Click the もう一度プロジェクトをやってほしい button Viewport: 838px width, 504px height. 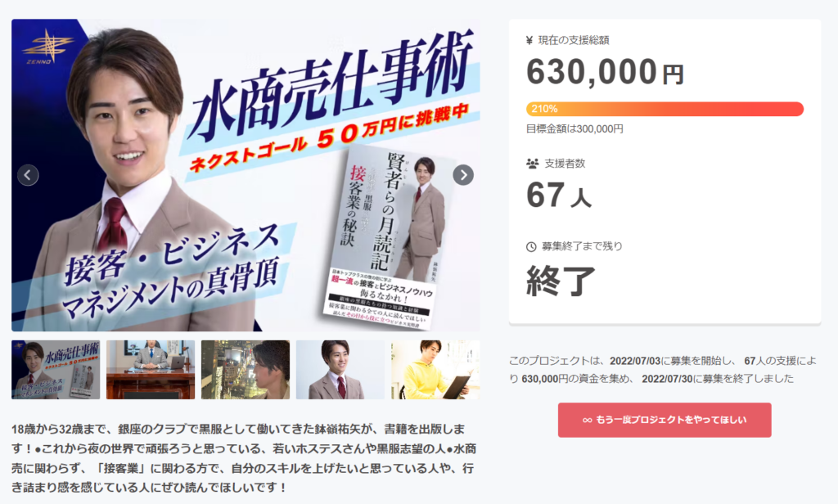click(x=665, y=420)
